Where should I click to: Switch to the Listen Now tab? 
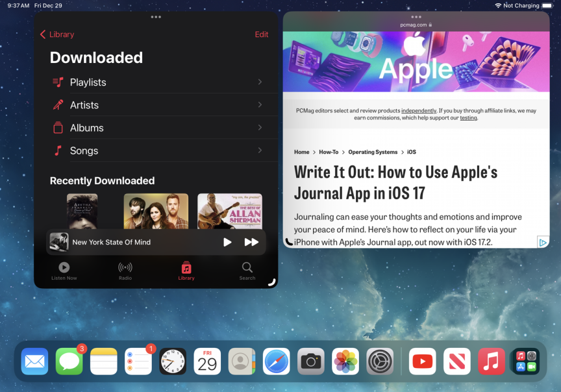[64, 271]
